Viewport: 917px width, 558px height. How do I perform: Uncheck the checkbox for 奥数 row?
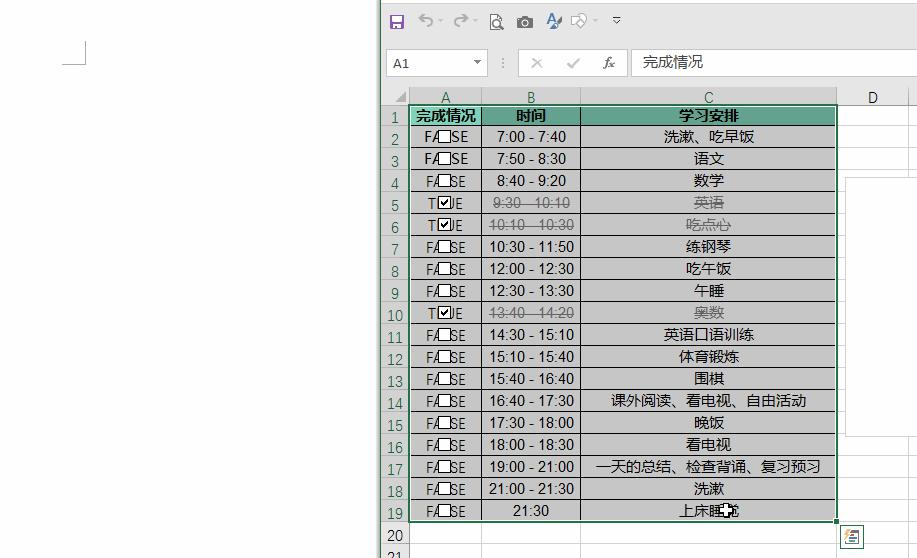[x=444, y=313]
